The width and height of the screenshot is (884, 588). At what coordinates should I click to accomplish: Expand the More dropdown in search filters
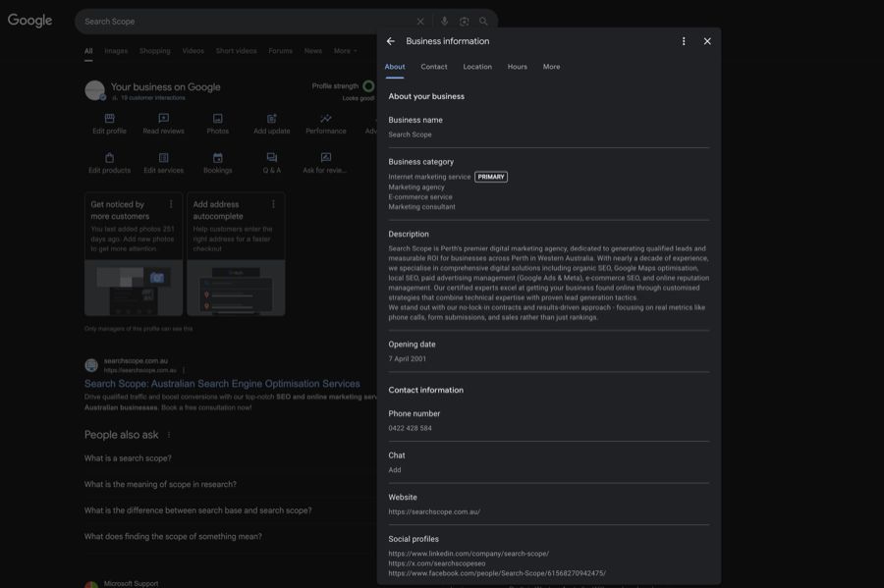point(345,51)
